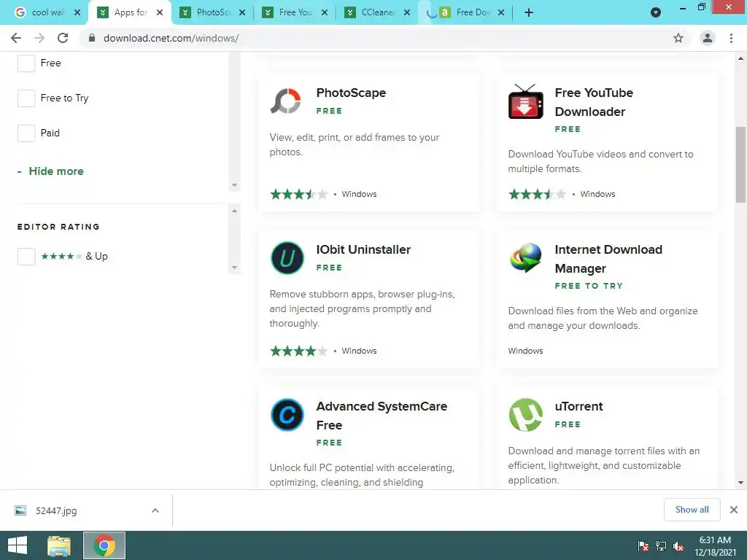Click PhotoScape star rating
The width and height of the screenshot is (747, 560).
click(x=298, y=194)
